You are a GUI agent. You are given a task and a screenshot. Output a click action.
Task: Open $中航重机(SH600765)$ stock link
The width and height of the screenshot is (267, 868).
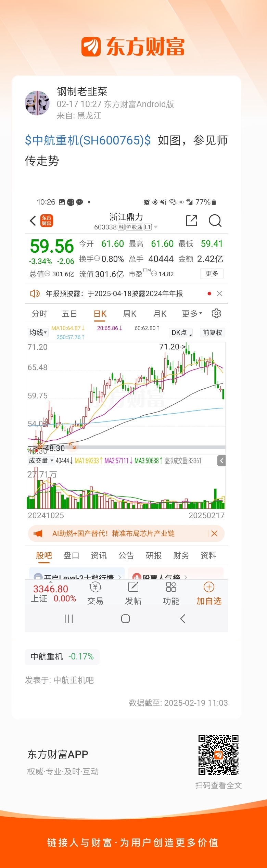pyautogui.click(x=88, y=140)
